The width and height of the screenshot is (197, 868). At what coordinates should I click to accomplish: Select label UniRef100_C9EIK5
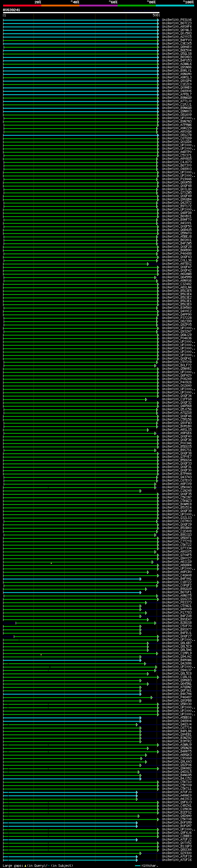pyautogui.click(x=177, y=43)
